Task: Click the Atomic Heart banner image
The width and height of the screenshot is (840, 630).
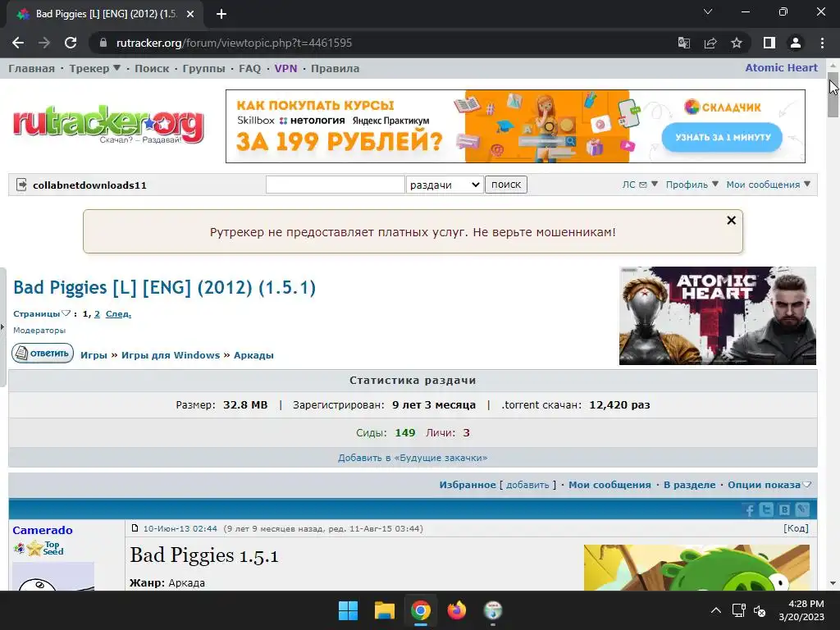Action: tap(717, 316)
